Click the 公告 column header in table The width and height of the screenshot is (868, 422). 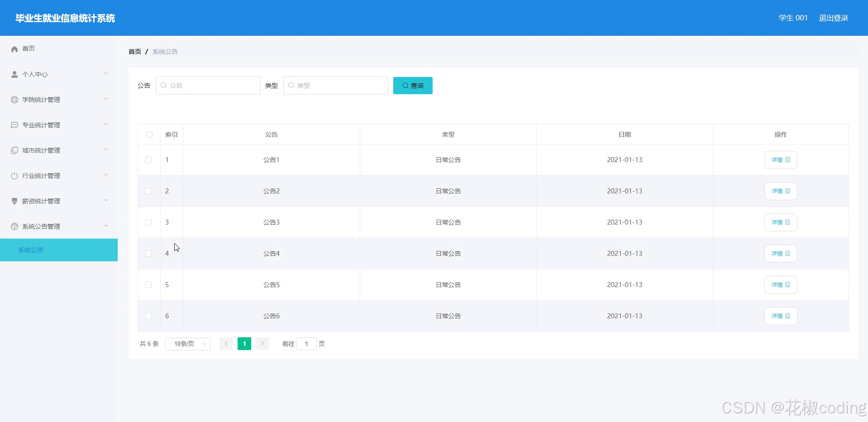coord(272,134)
